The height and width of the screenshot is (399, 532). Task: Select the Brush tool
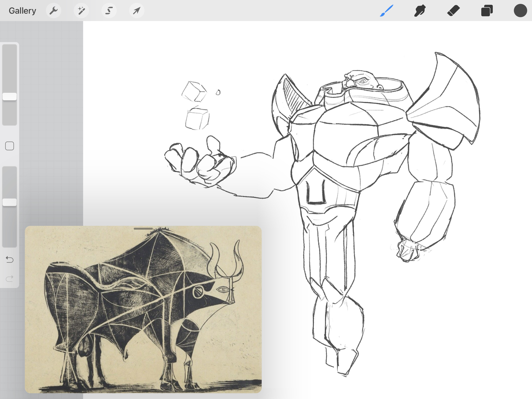point(387,11)
